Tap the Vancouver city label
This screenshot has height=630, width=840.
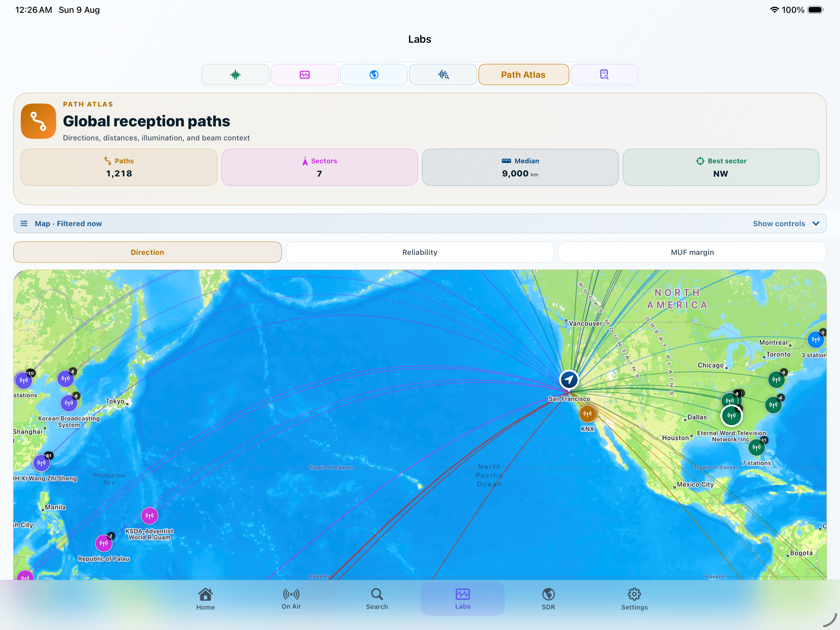click(585, 323)
